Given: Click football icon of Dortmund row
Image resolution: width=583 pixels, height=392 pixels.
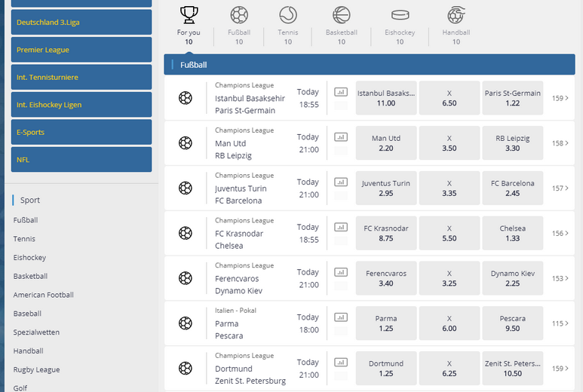Looking at the screenshot, I should tap(186, 368).
